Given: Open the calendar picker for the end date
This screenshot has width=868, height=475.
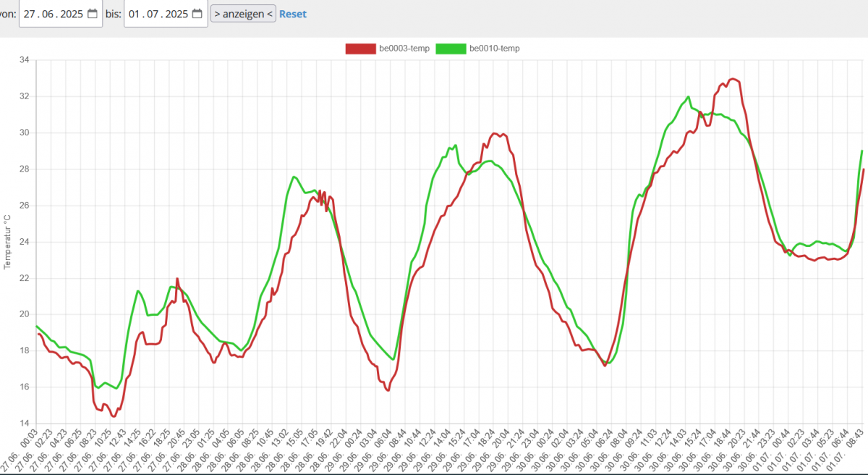Looking at the screenshot, I should [197, 14].
